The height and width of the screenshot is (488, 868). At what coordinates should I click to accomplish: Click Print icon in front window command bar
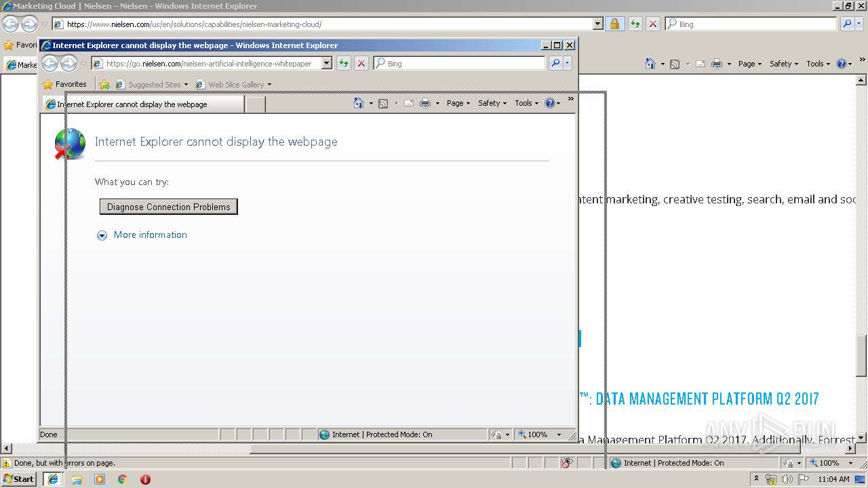pyautogui.click(x=425, y=103)
